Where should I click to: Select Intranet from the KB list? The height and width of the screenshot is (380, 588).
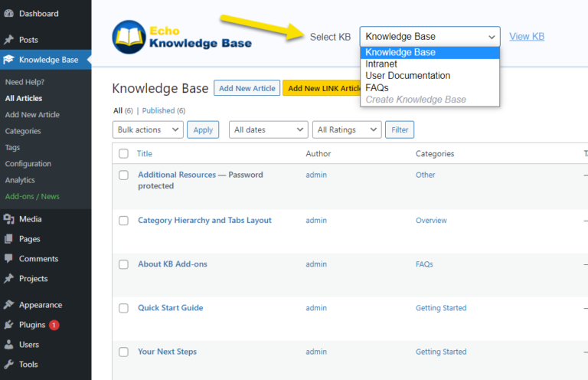coord(381,64)
